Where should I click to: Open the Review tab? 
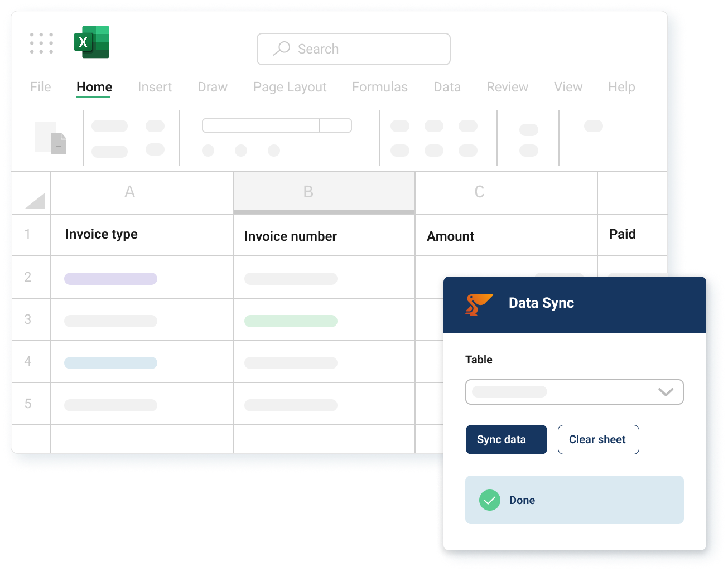click(507, 87)
